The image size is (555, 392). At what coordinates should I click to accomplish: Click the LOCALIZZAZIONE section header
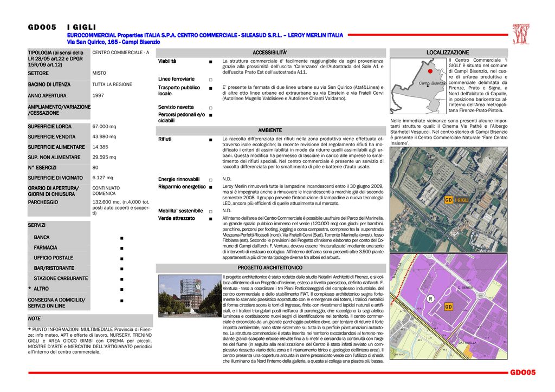pyautogui.click(x=448, y=53)
